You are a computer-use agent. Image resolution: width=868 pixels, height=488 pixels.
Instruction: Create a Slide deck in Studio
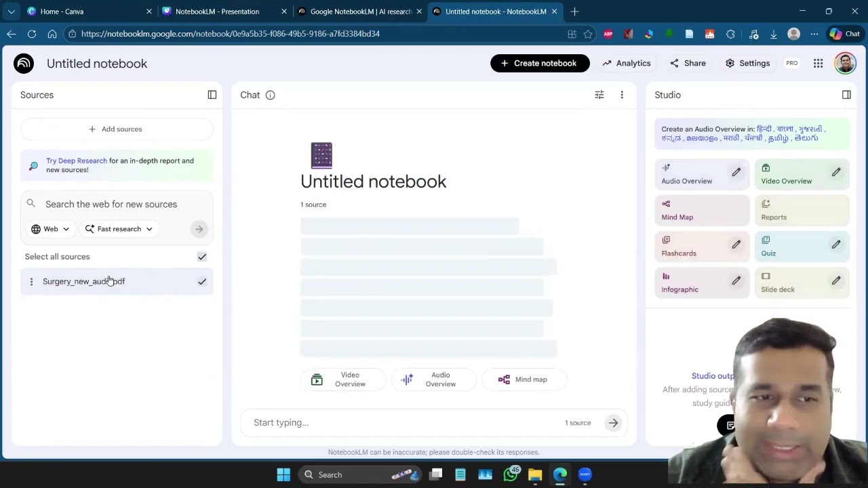tap(802, 283)
